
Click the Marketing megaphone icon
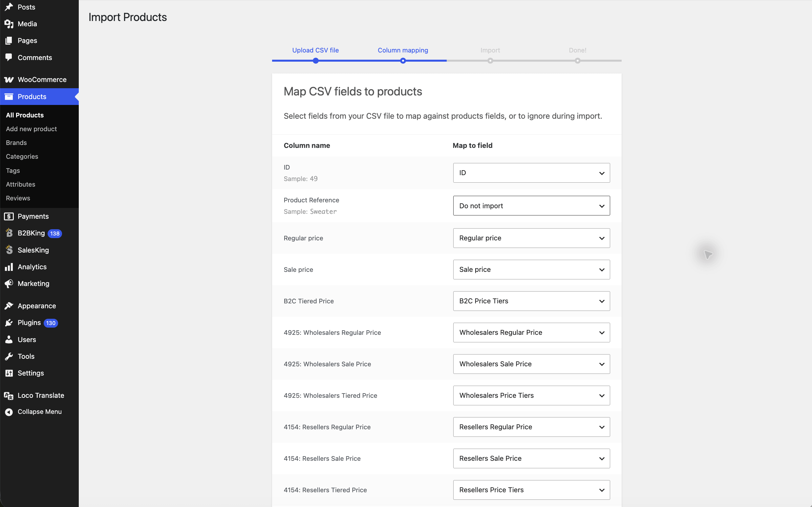(9, 284)
